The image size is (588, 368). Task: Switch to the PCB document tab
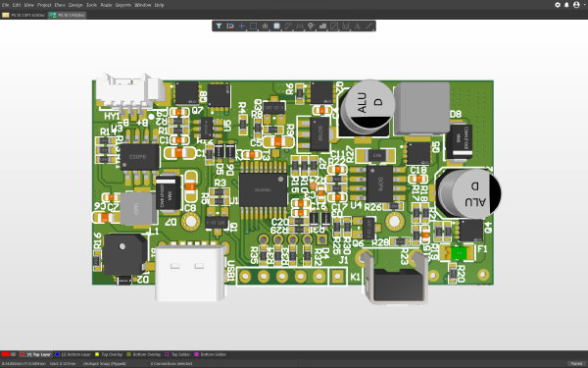coord(68,15)
